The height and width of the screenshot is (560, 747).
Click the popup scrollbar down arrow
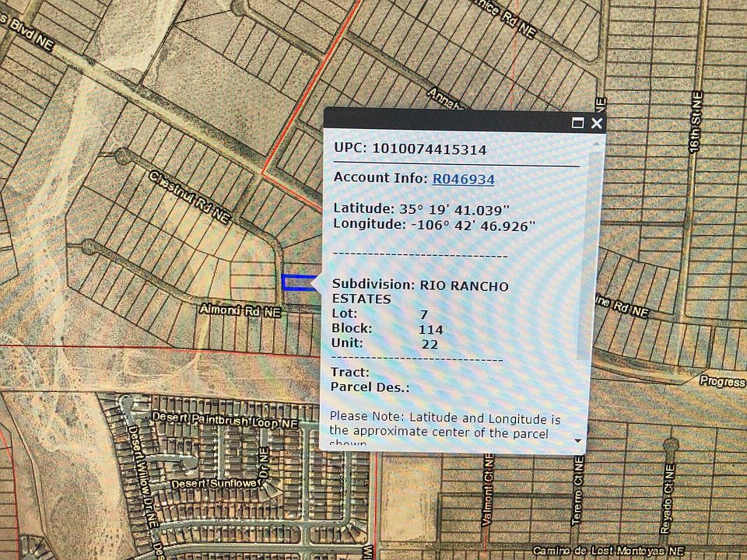(x=578, y=441)
